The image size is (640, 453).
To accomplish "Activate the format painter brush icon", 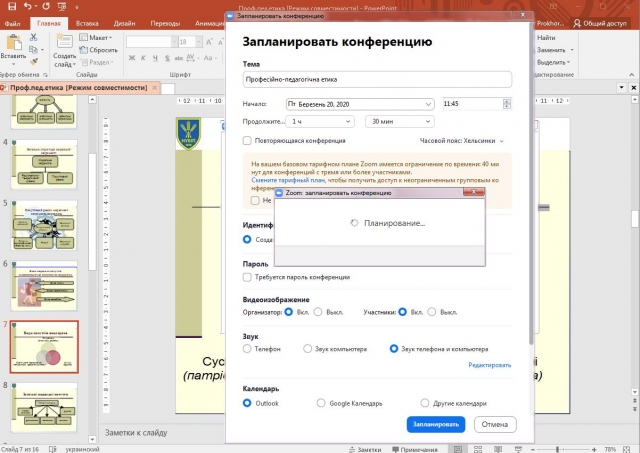I will click(33, 62).
